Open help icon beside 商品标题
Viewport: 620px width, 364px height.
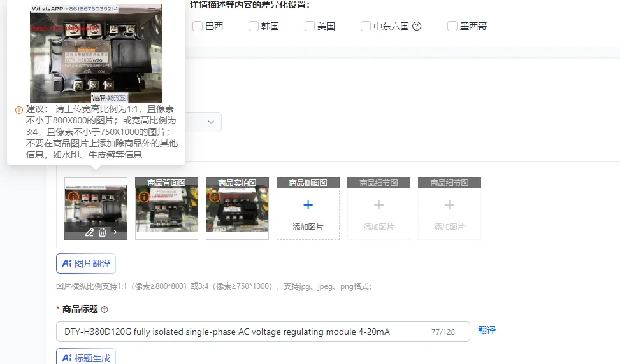click(x=105, y=309)
